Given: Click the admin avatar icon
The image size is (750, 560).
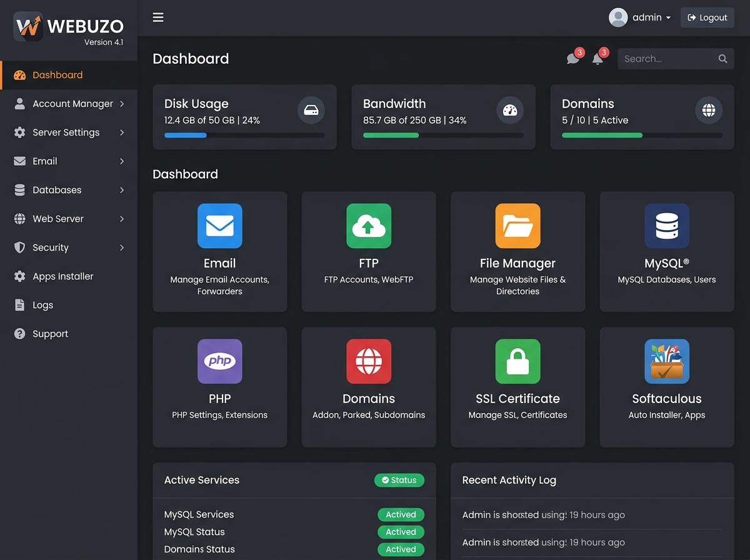Looking at the screenshot, I should (x=618, y=17).
